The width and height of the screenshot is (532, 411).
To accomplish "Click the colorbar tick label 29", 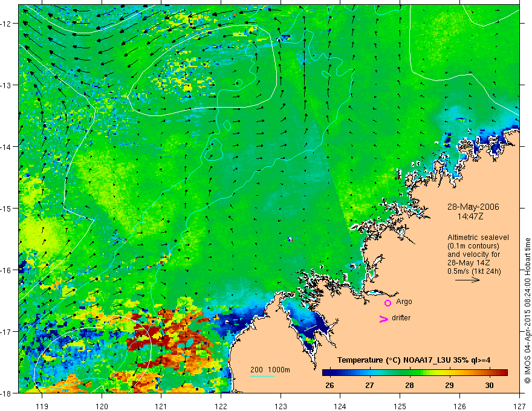I will [x=449, y=385].
